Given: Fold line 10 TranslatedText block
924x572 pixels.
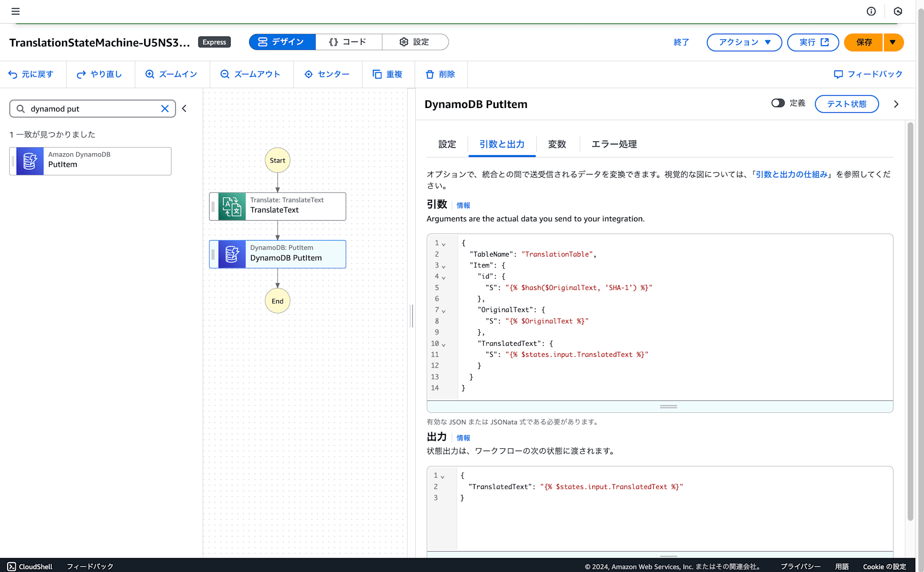Looking at the screenshot, I should click(444, 344).
